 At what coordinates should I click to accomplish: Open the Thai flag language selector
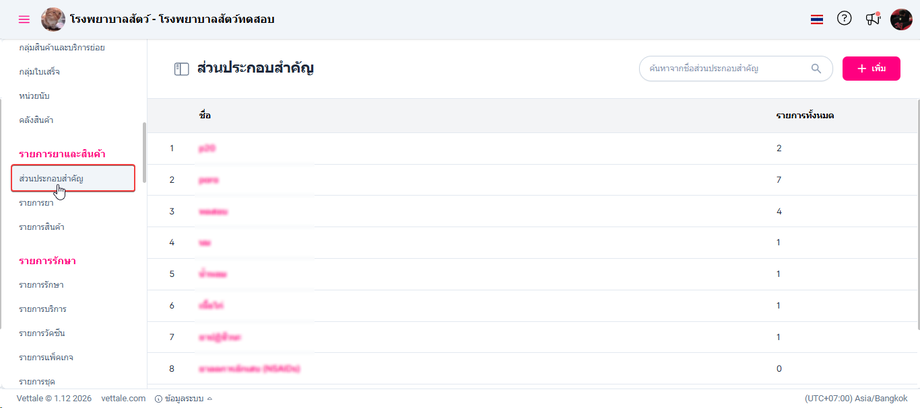click(816, 19)
